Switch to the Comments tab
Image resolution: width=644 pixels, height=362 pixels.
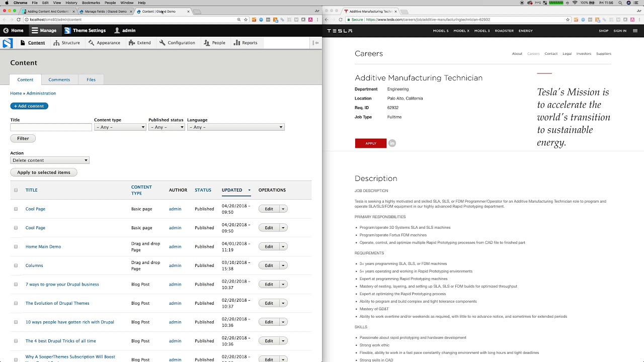point(59,79)
